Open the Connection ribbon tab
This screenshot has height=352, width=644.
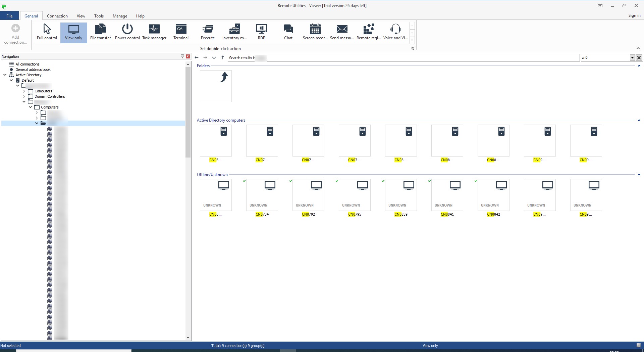tap(57, 16)
